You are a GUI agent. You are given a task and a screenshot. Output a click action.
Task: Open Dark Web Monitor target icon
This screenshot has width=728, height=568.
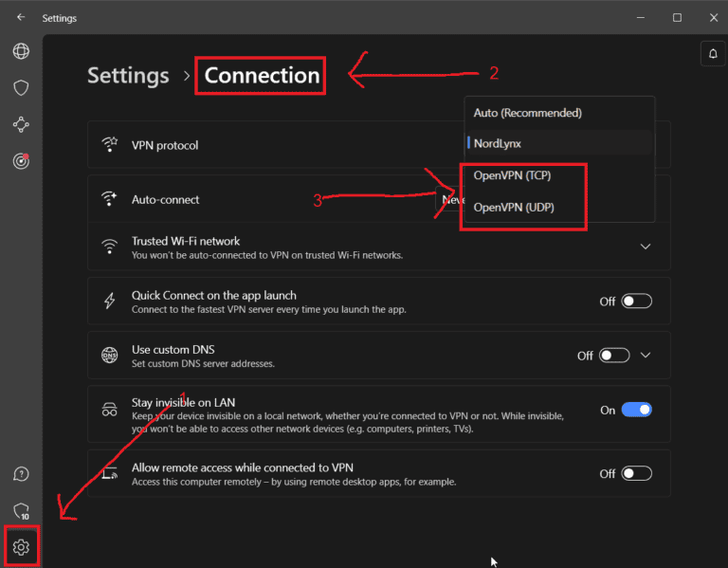[x=21, y=161]
